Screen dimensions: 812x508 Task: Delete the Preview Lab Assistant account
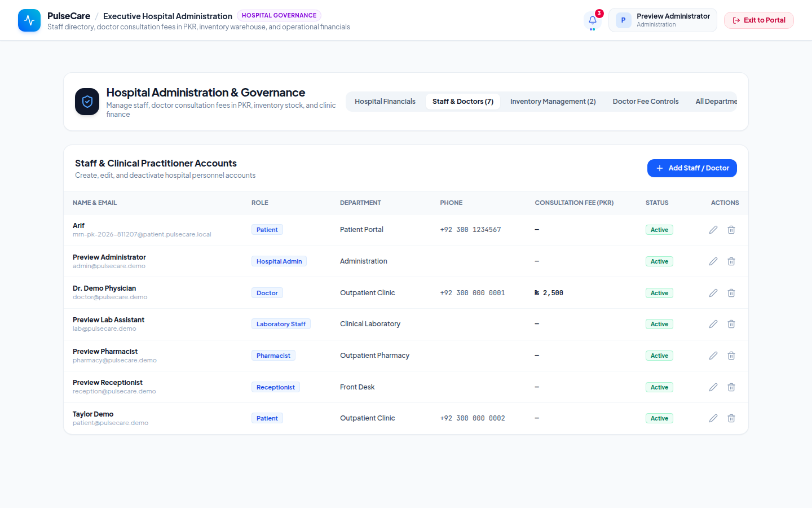click(731, 324)
